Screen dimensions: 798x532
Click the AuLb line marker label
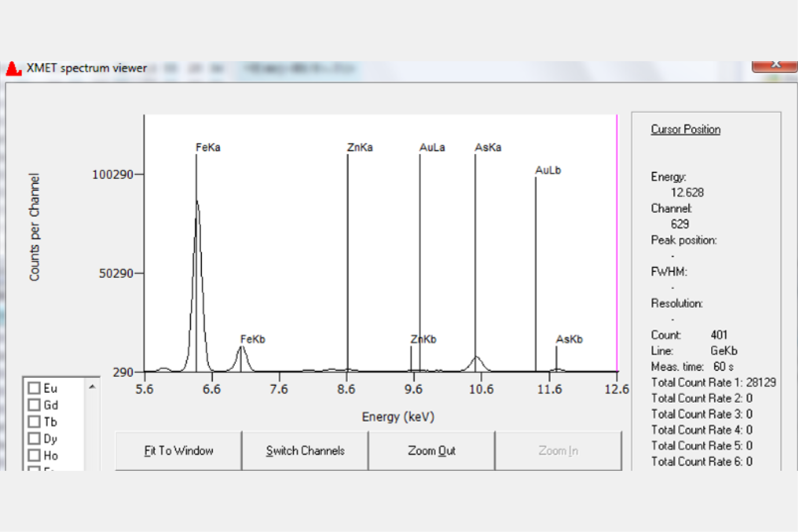548,170
